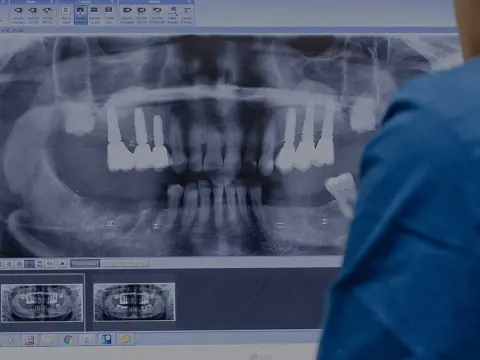
Task: Click the dark arrow icon in the lower toolbar
Action: click(62, 264)
